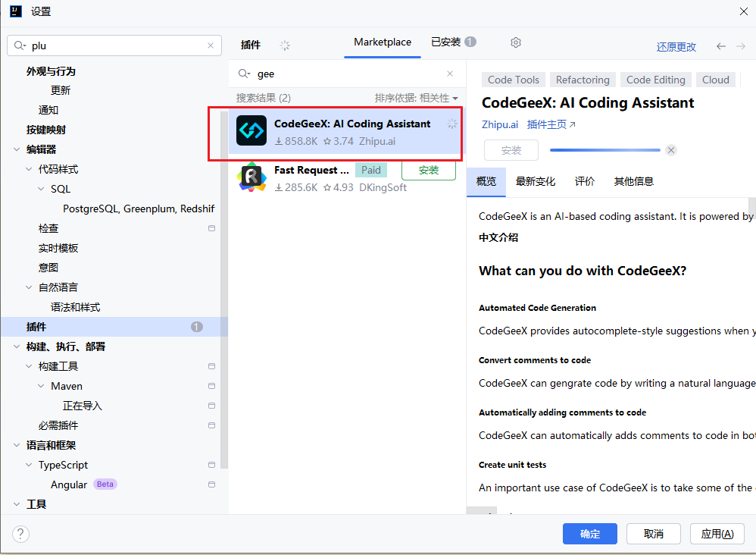Click the CodeGeeX install progress bar
Viewport: 756px width, 555px height.
[604, 150]
